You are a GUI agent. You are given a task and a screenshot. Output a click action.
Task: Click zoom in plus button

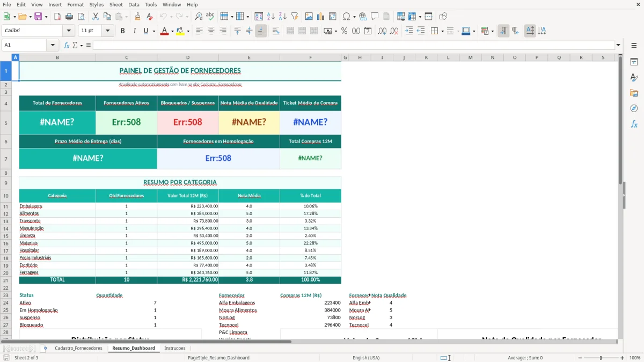point(623,358)
